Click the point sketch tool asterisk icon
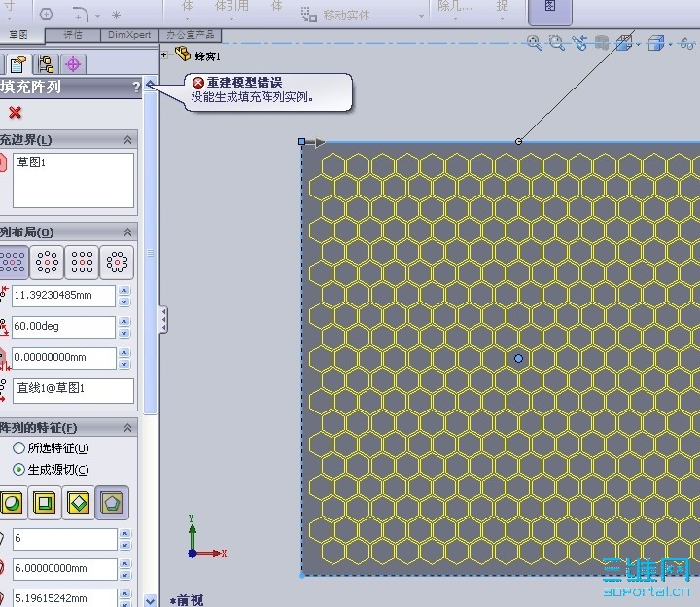700x607 pixels. tap(116, 16)
